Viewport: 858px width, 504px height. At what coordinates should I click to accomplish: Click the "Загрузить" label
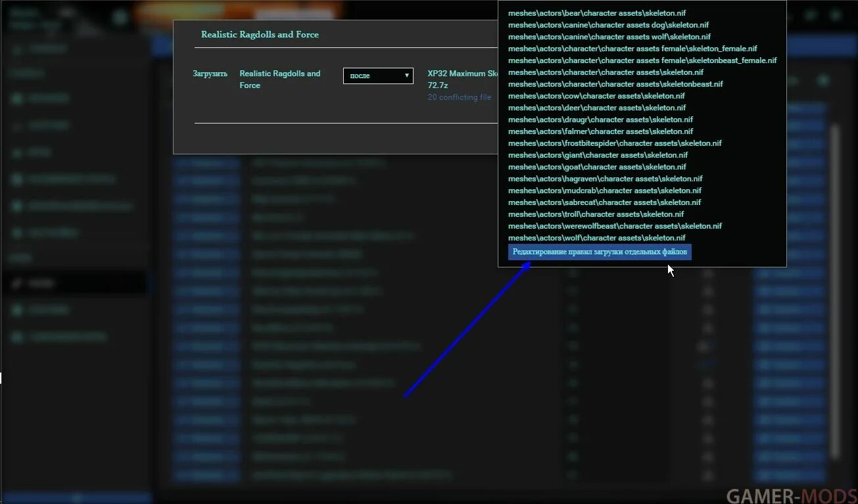pyautogui.click(x=210, y=74)
